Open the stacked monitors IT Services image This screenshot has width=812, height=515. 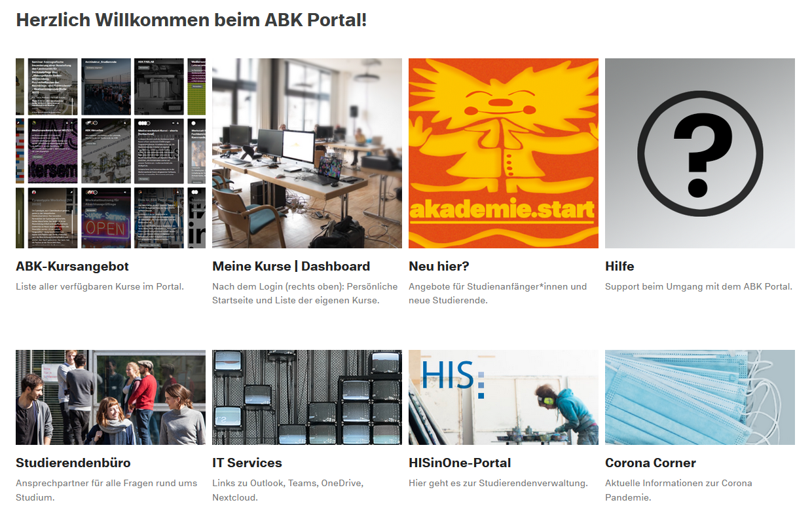307,397
